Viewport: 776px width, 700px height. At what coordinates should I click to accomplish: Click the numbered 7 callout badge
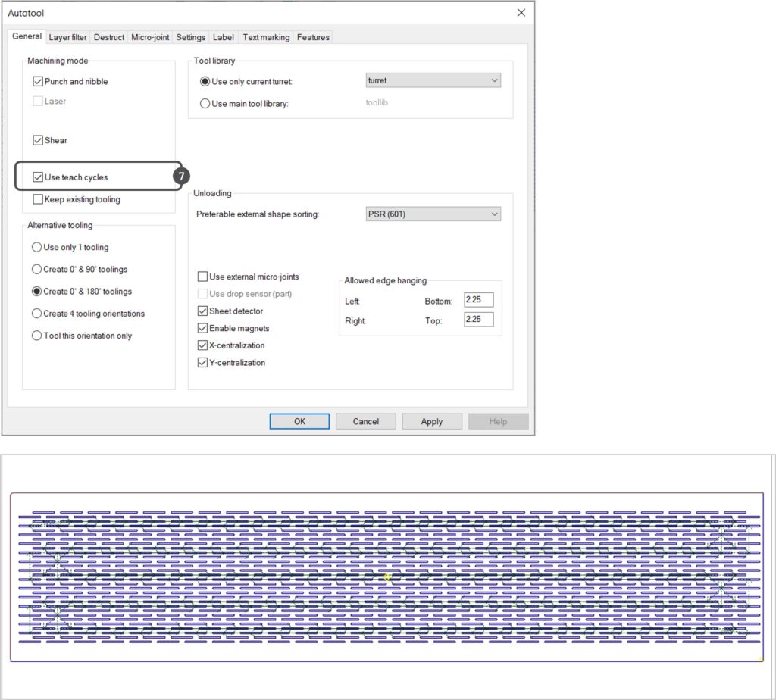[181, 176]
